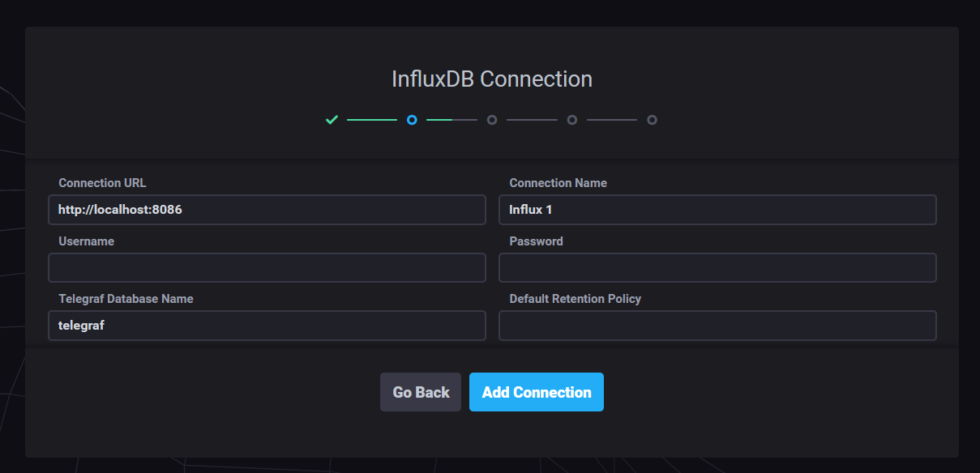Focus the Default Retention Policy input
Screen dimensions: 980x473
tap(717, 326)
